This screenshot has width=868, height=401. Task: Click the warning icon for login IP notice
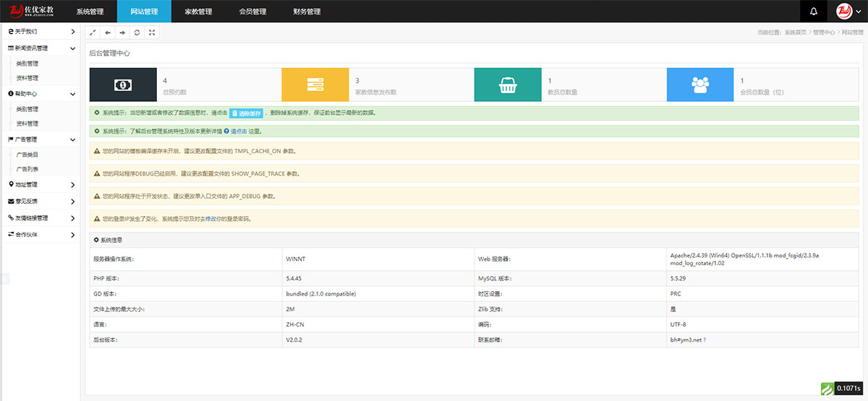pyautogui.click(x=98, y=218)
